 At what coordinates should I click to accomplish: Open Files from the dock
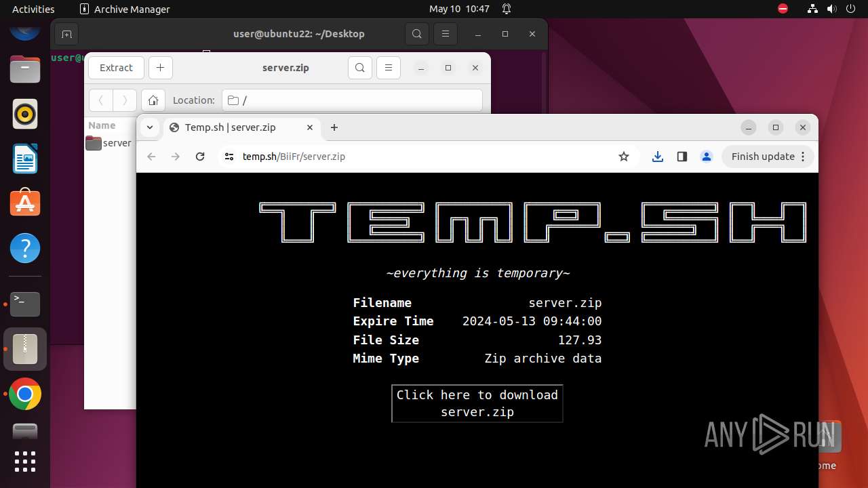25,69
